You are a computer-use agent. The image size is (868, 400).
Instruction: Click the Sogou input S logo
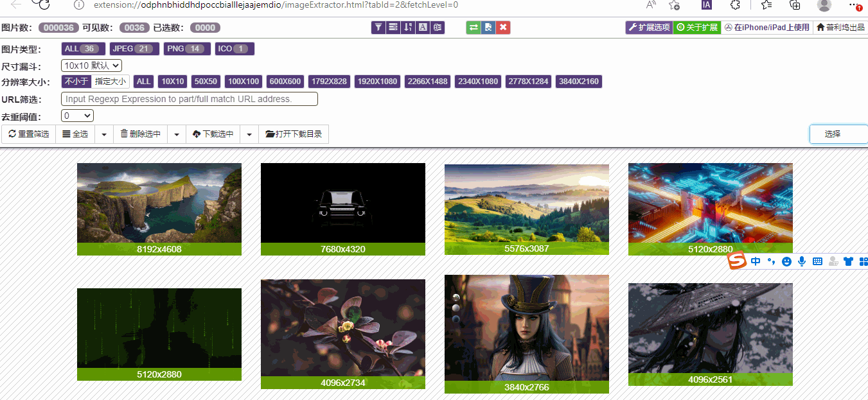click(x=737, y=261)
